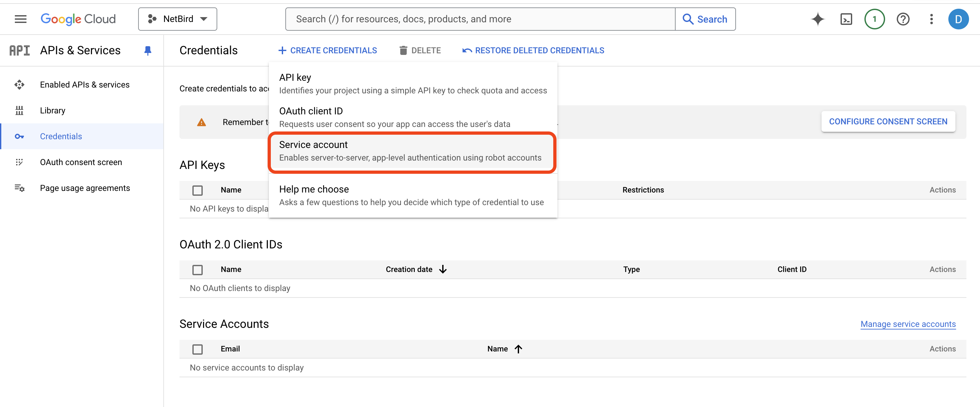Unpin APIs & Services from navigation
Image resolution: width=980 pixels, height=407 pixels.
click(x=148, y=50)
